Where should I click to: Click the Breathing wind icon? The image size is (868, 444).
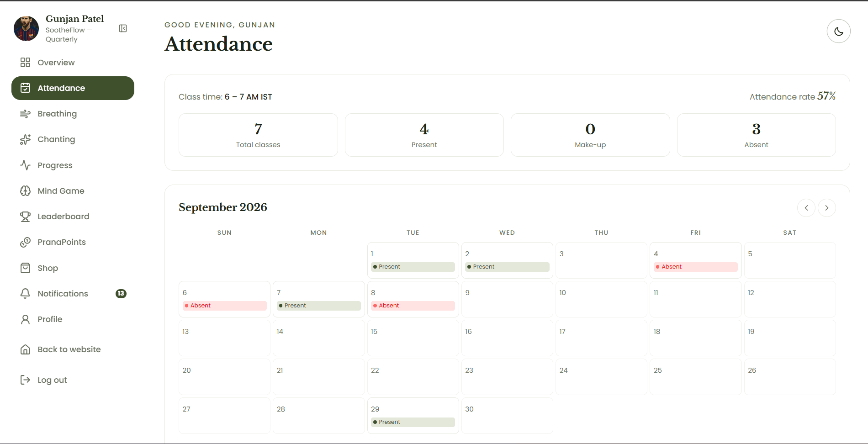point(25,114)
